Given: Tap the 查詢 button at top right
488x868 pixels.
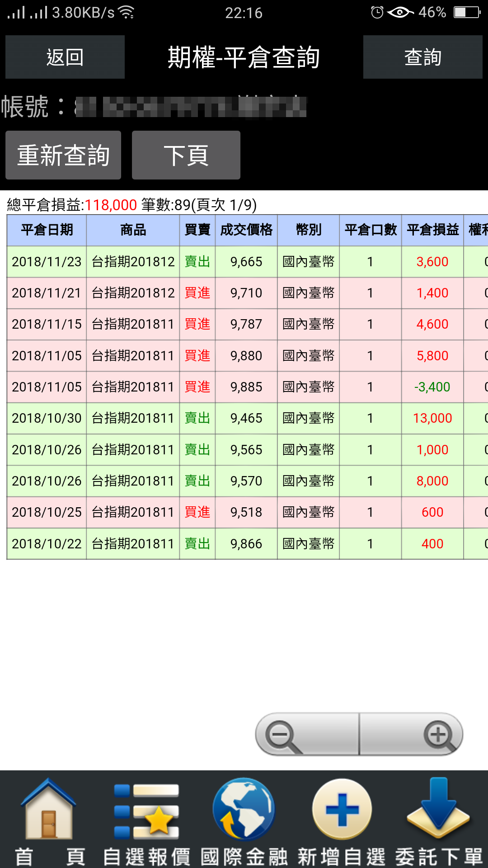Looking at the screenshot, I should 422,57.
